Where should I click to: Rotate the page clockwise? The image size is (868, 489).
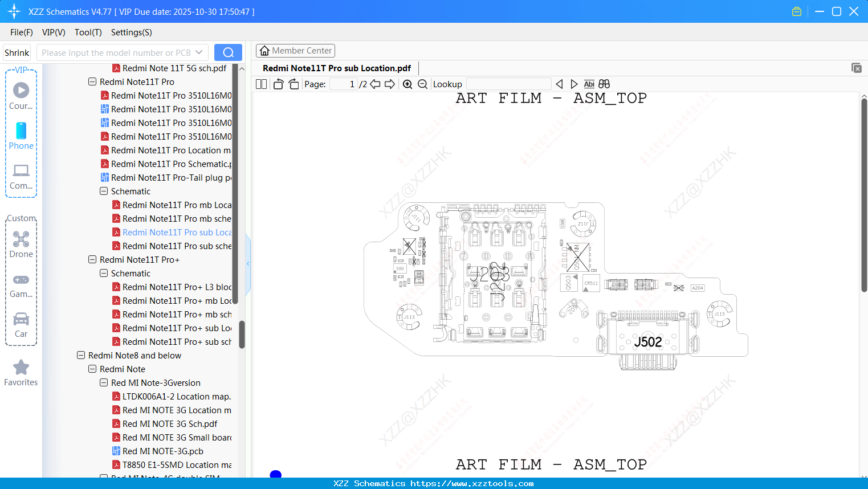pos(294,84)
